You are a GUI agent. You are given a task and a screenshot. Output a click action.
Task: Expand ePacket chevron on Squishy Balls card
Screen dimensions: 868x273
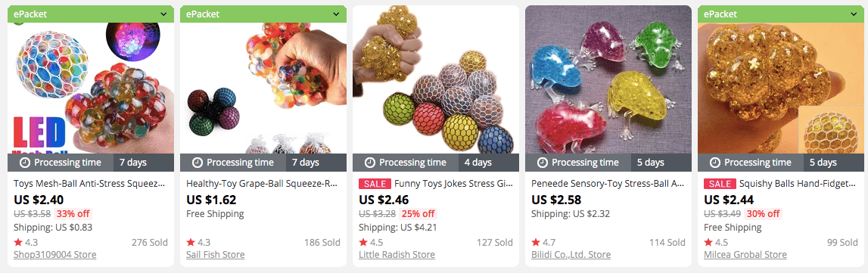tap(854, 14)
